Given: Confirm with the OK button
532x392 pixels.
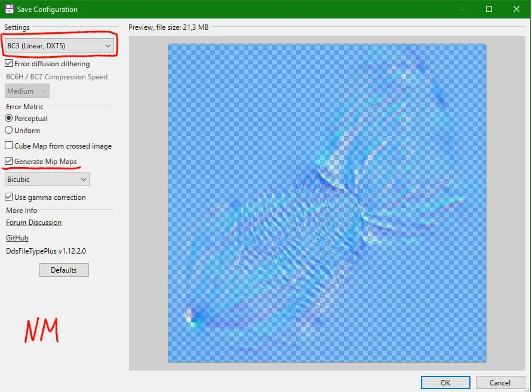Looking at the screenshot, I should [445, 382].
